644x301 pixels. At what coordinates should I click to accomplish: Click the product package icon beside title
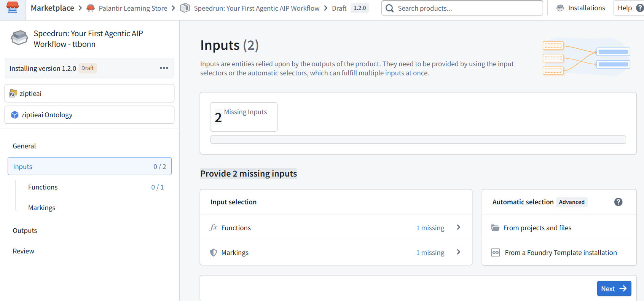pos(19,38)
